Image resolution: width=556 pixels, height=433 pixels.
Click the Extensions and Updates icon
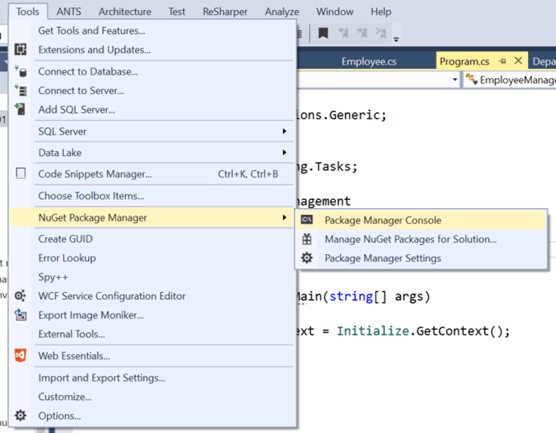[x=21, y=49]
